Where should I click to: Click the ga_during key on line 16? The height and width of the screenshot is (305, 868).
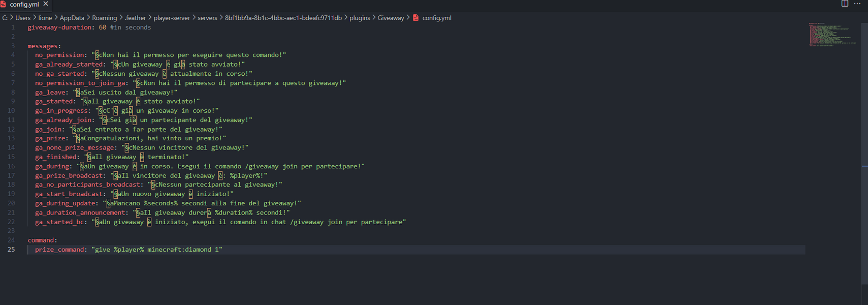coord(52,166)
